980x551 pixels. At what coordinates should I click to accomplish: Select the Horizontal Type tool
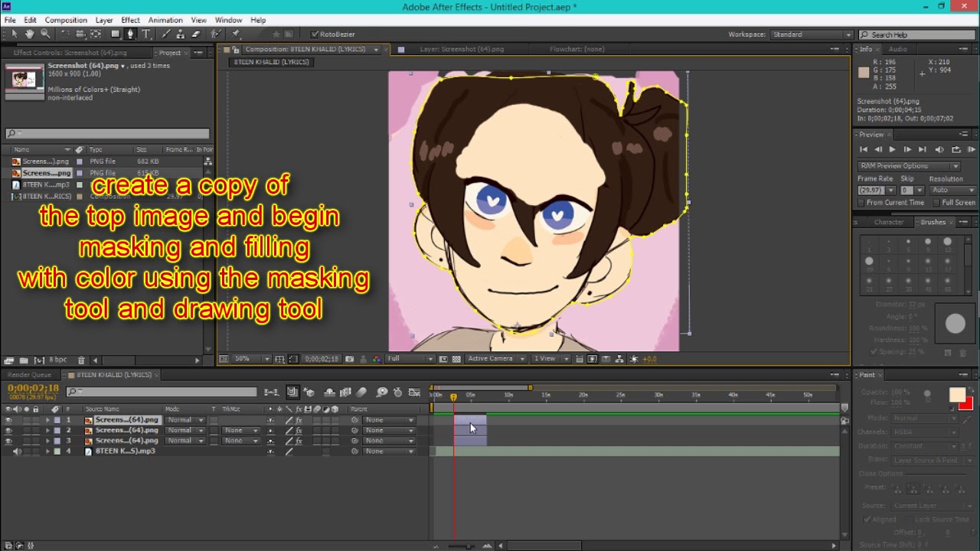tap(145, 34)
